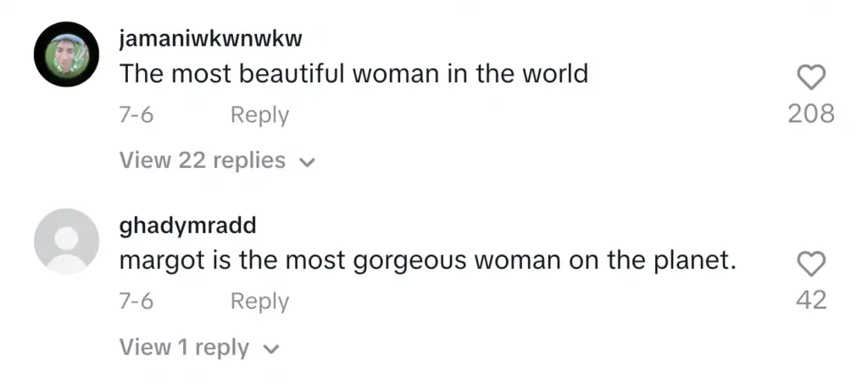Click the chevron beside View 1 reply
868x385 pixels.
coord(271,349)
